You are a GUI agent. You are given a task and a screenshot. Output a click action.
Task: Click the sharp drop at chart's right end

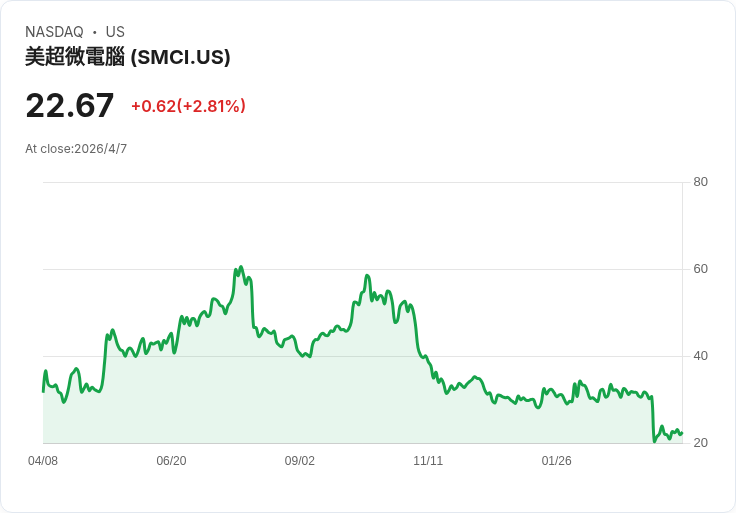click(x=653, y=420)
